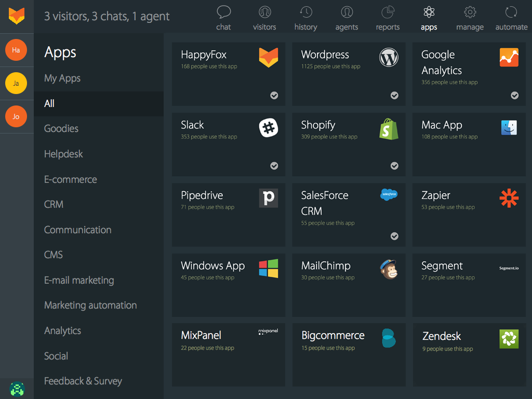This screenshot has width=532, height=399.
Task: Toggle the checkmark on SalesForce CRM tile
Action: point(394,236)
